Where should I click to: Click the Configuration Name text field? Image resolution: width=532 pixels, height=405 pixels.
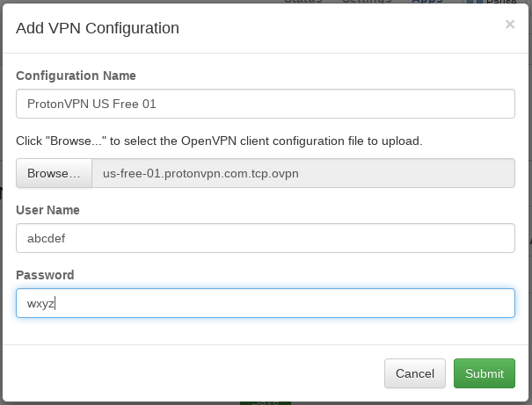pyautogui.click(x=265, y=104)
